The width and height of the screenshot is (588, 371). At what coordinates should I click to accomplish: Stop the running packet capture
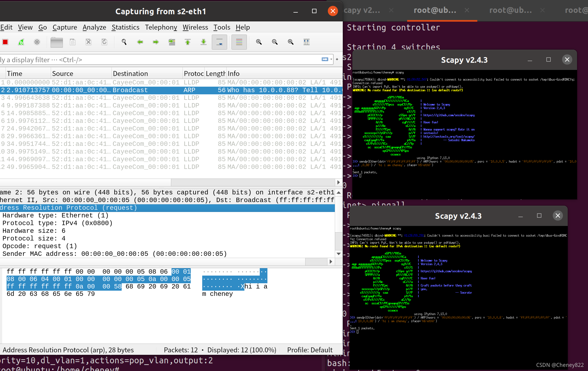point(5,42)
